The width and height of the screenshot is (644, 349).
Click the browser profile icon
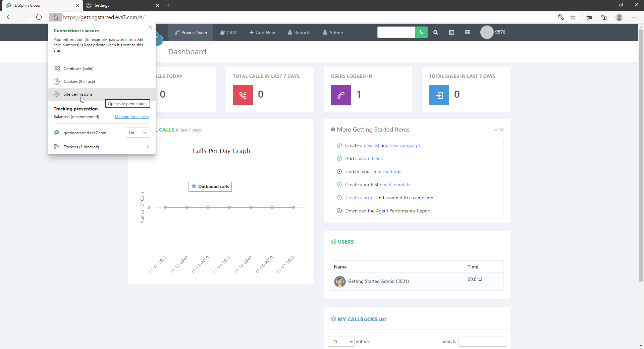click(x=619, y=17)
